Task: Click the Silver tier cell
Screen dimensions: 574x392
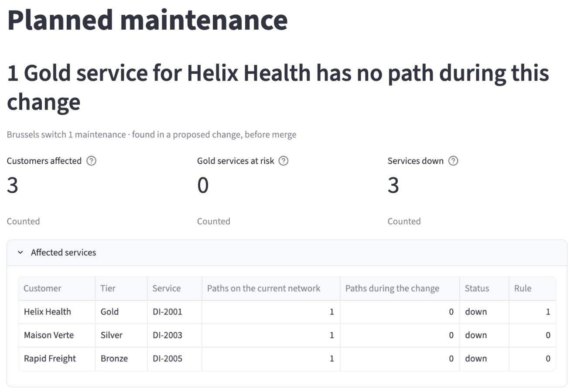Action: click(x=121, y=335)
